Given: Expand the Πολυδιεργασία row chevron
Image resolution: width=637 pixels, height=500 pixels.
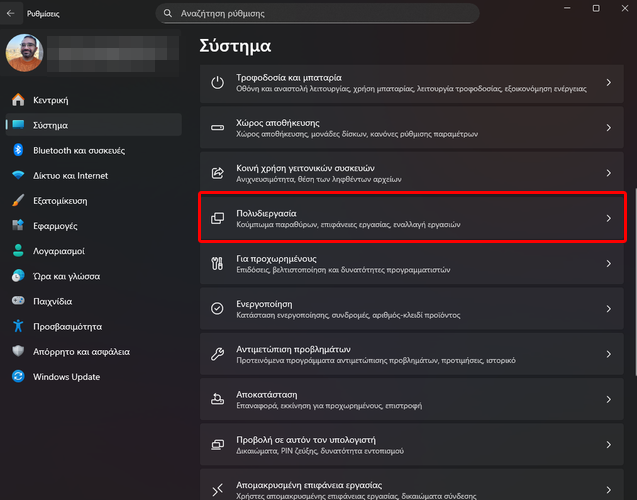Looking at the screenshot, I should tap(608, 218).
